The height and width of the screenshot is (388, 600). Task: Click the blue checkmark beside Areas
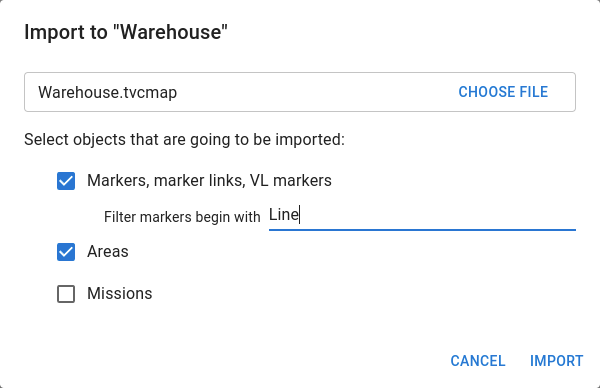(x=66, y=252)
